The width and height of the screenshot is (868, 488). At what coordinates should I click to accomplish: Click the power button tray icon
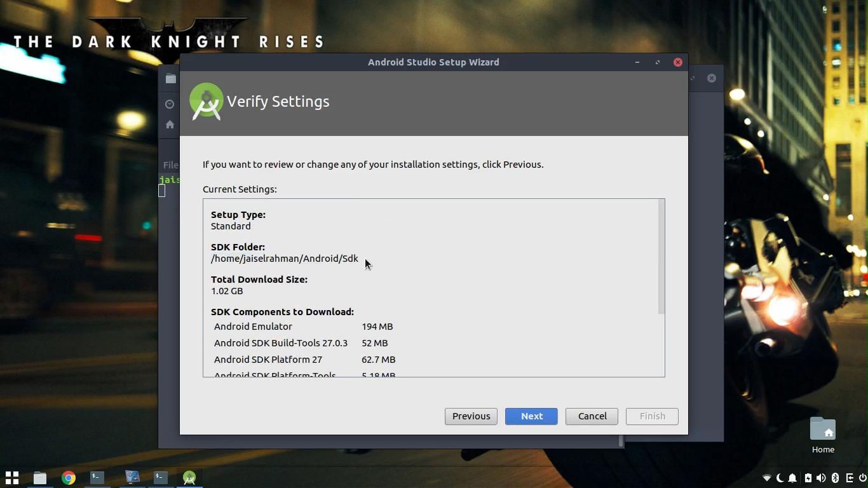click(862, 478)
